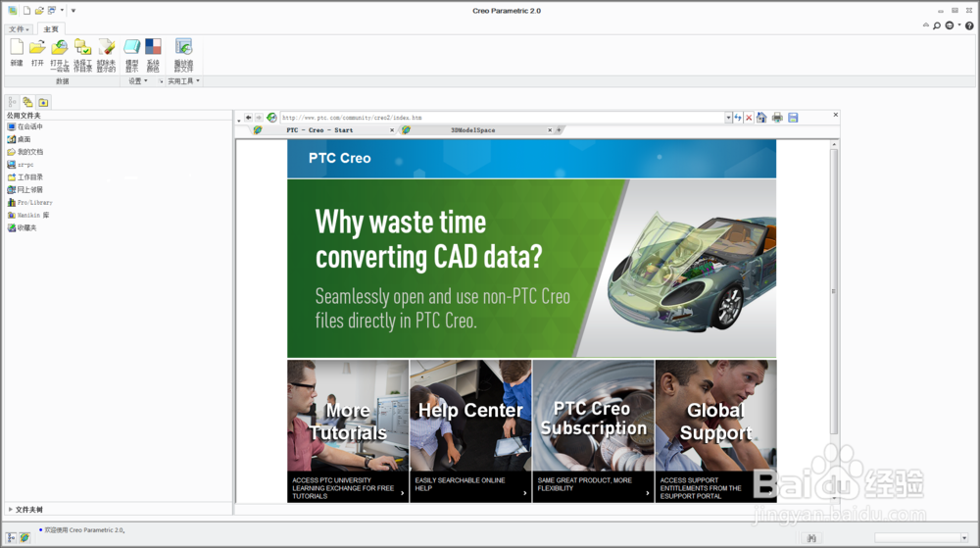The width and height of the screenshot is (980, 548).
Task: Select 在会话中 in common folders
Action: pos(25,126)
